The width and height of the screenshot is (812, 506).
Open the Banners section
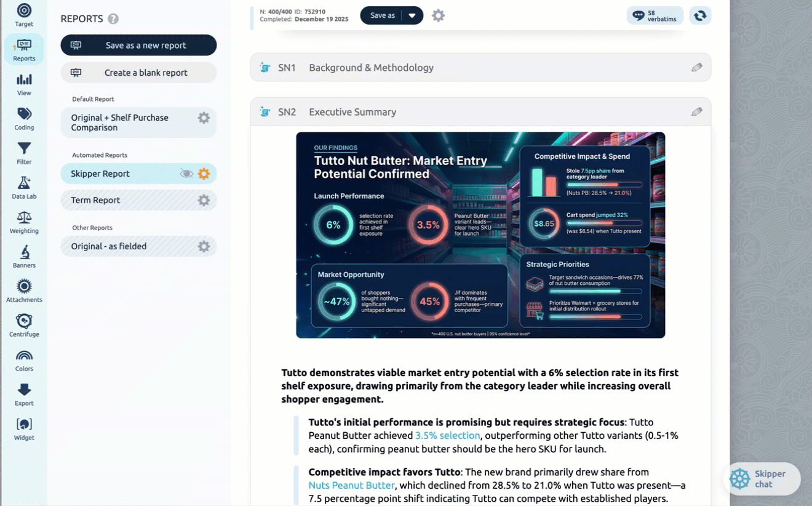click(24, 256)
